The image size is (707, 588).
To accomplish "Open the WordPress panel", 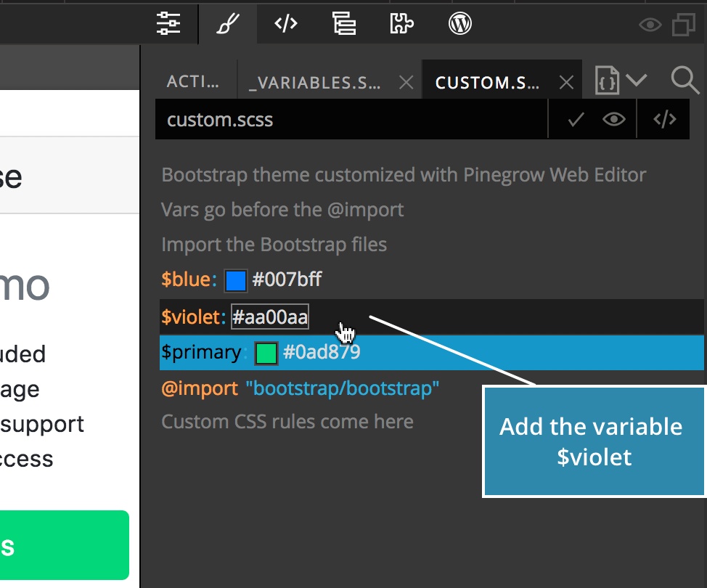I will (460, 23).
